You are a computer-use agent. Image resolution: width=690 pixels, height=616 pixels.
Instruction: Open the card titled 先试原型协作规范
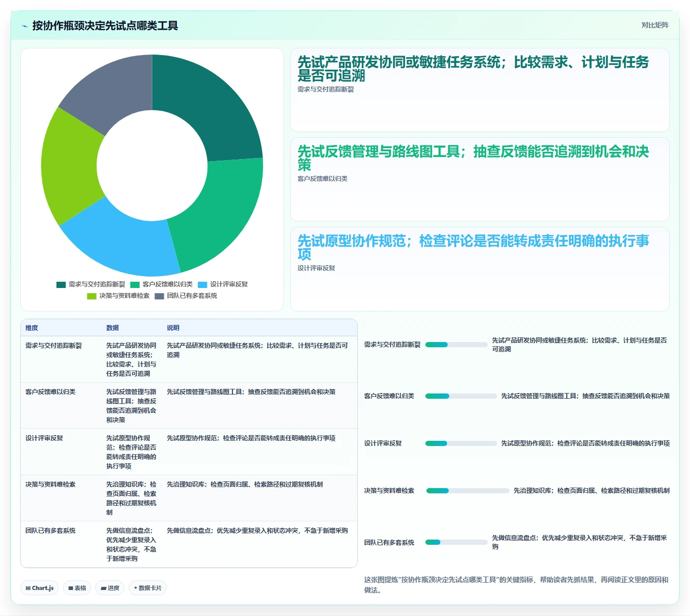click(x=479, y=269)
